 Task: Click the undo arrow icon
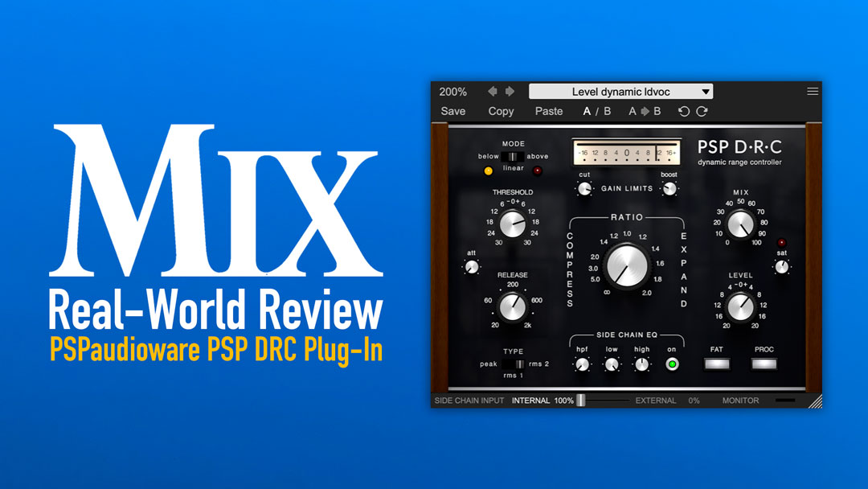point(684,112)
